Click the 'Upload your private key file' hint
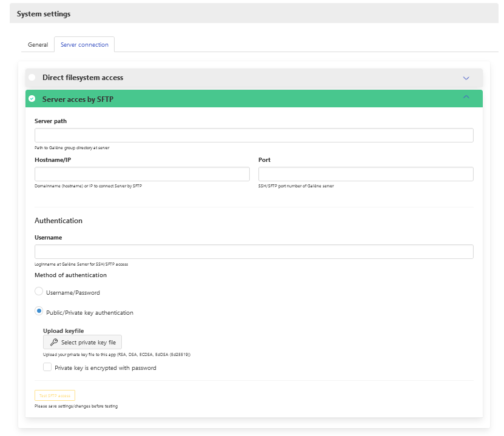504x436 pixels. coord(116,355)
